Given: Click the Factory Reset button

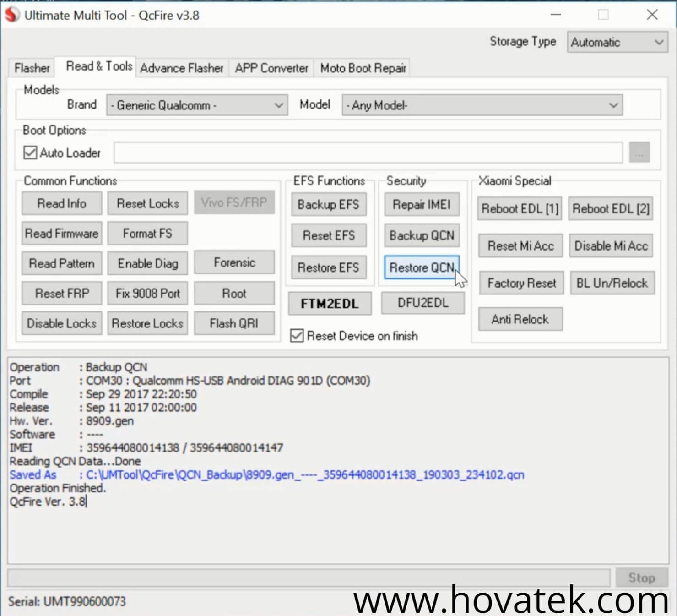Looking at the screenshot, I should point(522,283).
